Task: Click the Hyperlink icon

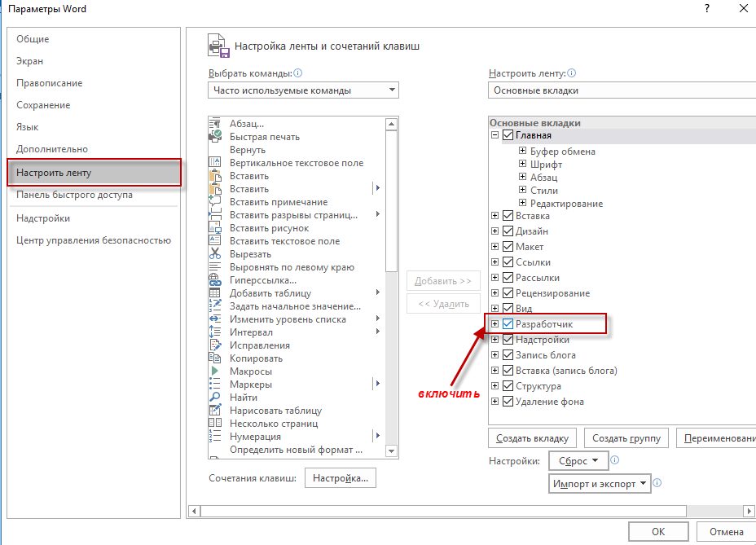Action: [214, 279]
